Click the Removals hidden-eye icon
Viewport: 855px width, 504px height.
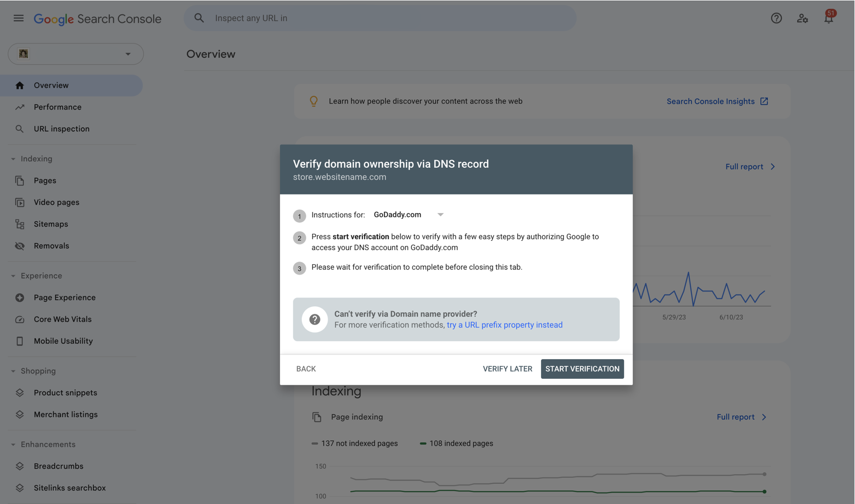point(20,246)
